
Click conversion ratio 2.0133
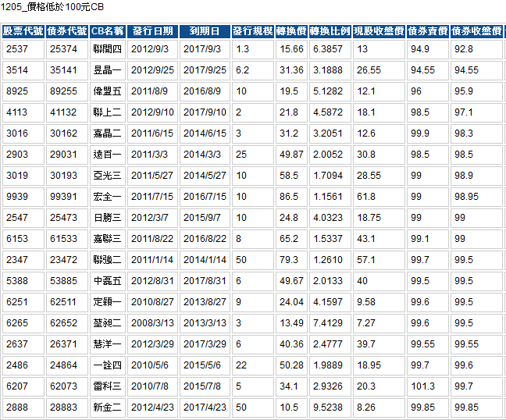[330, 280]
